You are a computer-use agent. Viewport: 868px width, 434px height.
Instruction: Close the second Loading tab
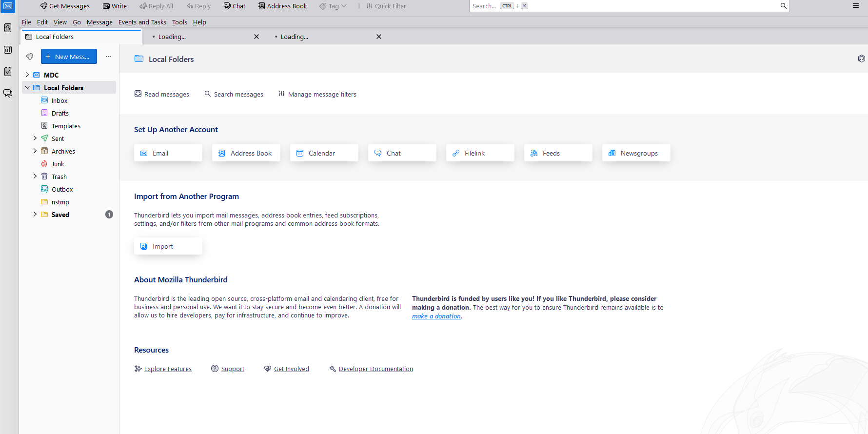point(379,37)
